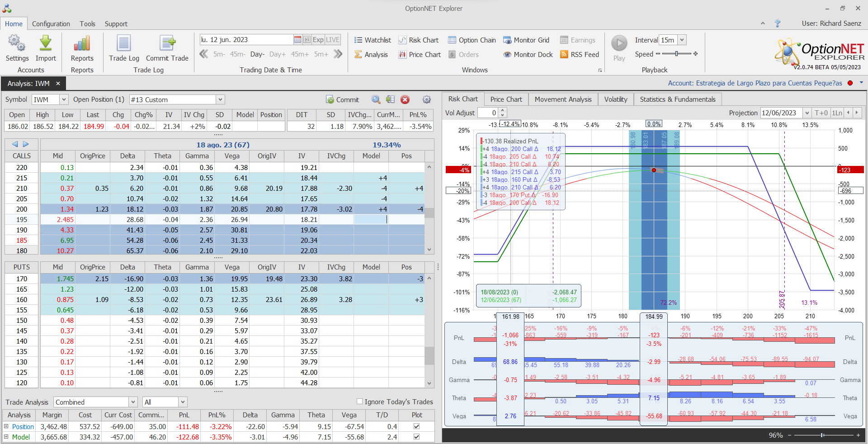This screenshot has height=444, width=868.
Task: Open the Trade Analysis Combined dropdown
Action: click(x=133, y=402)
